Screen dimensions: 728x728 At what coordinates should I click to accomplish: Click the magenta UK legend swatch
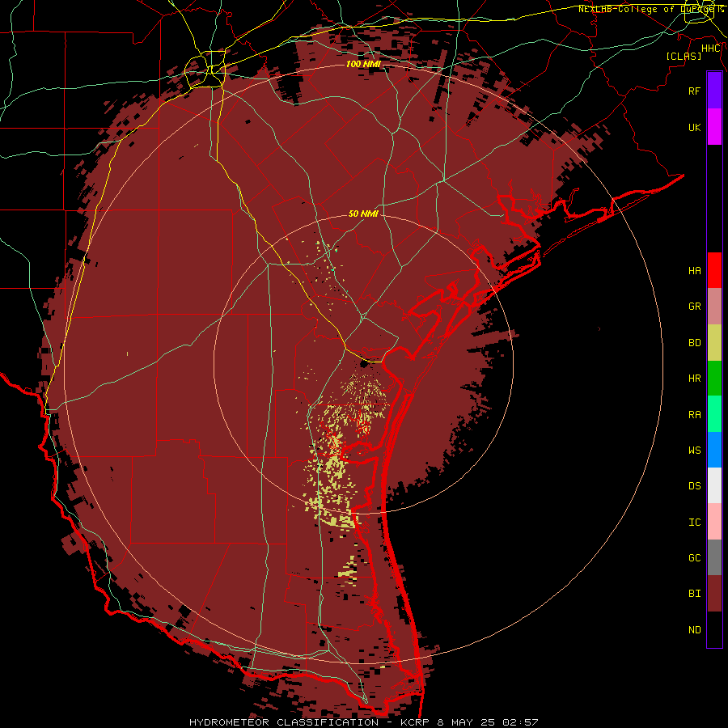(714, 127)
